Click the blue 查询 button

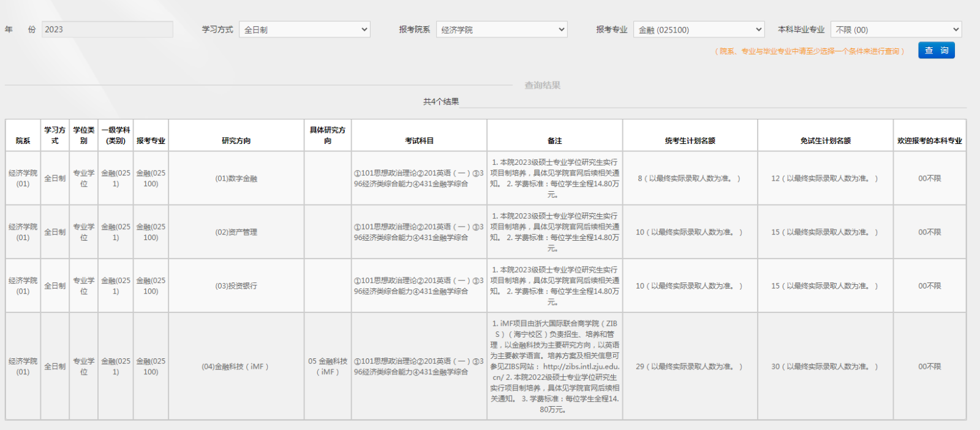(x=937, y=50)
